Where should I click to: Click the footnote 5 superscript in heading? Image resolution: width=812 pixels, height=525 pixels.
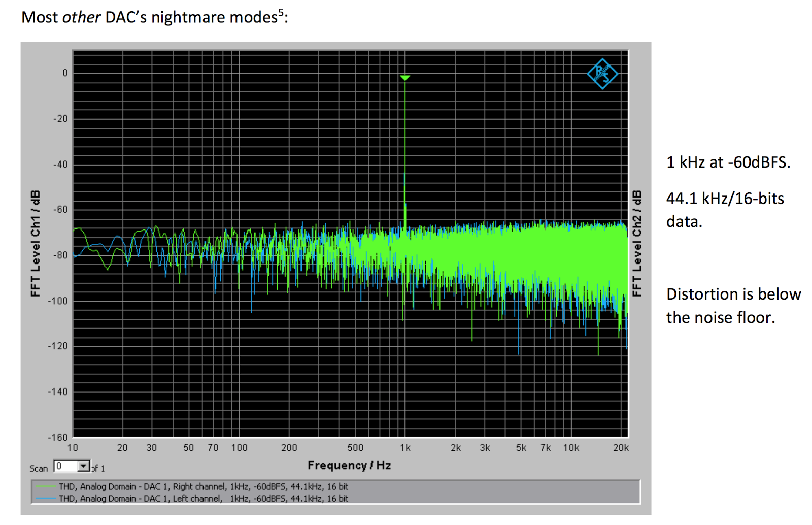281,12
